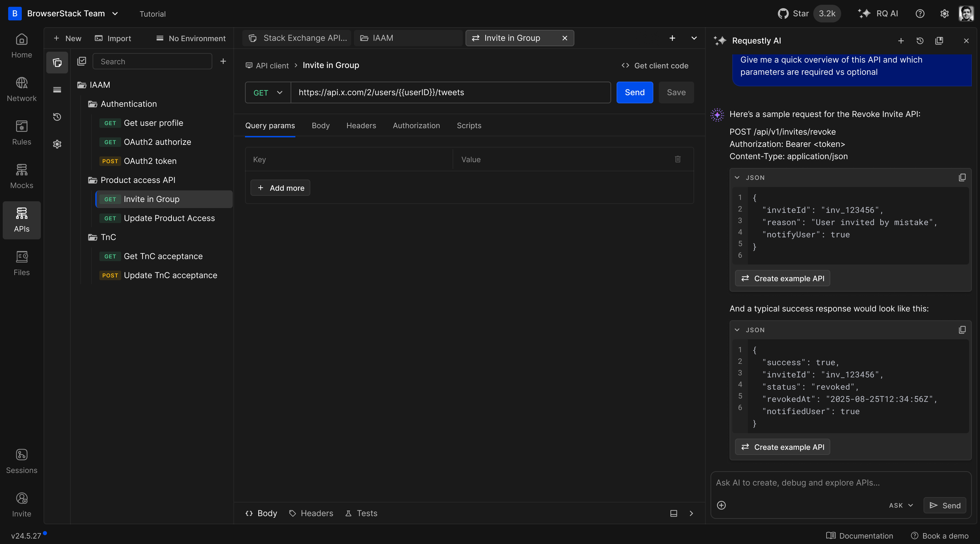Open the Network section in sidebar
The height and width of the screenshot is (544, 980).
tap(22, 90)
